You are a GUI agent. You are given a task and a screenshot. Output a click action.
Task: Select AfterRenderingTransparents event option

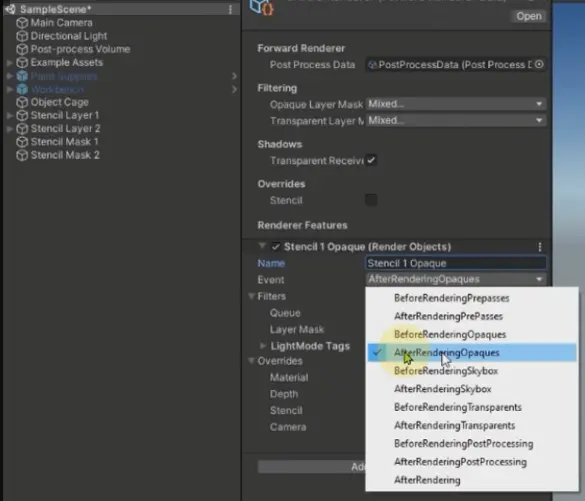coord(472,426)
